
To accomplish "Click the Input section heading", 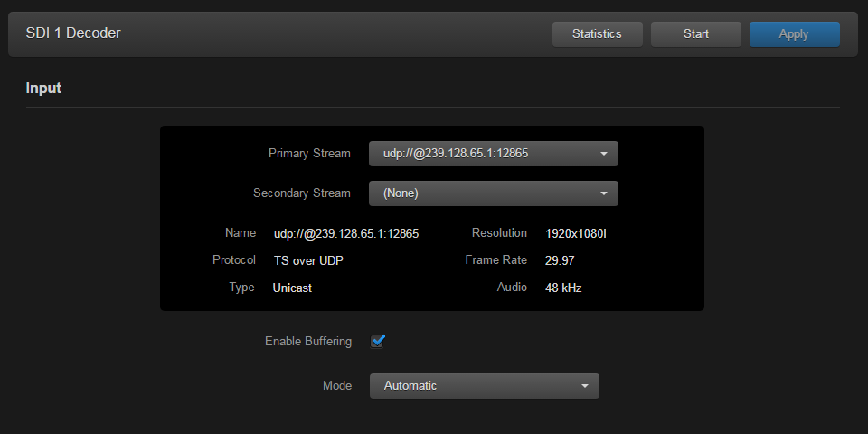I will (x=43, y=89).
